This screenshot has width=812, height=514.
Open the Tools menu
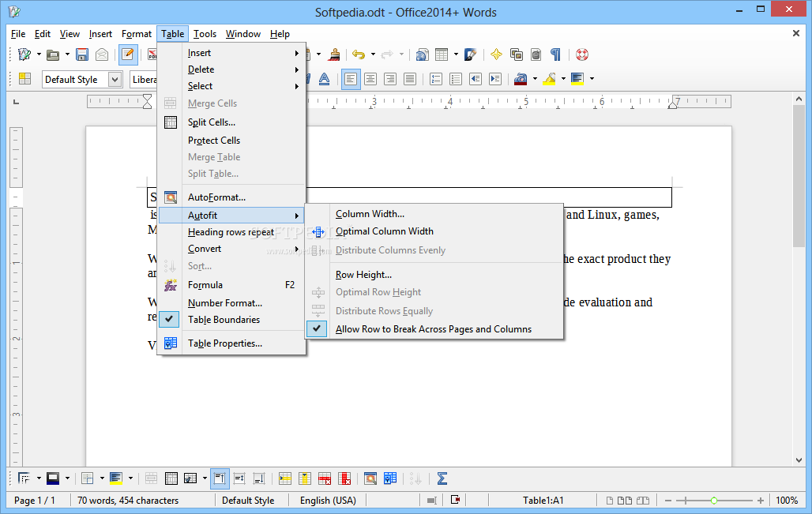[x=205, y=34]
